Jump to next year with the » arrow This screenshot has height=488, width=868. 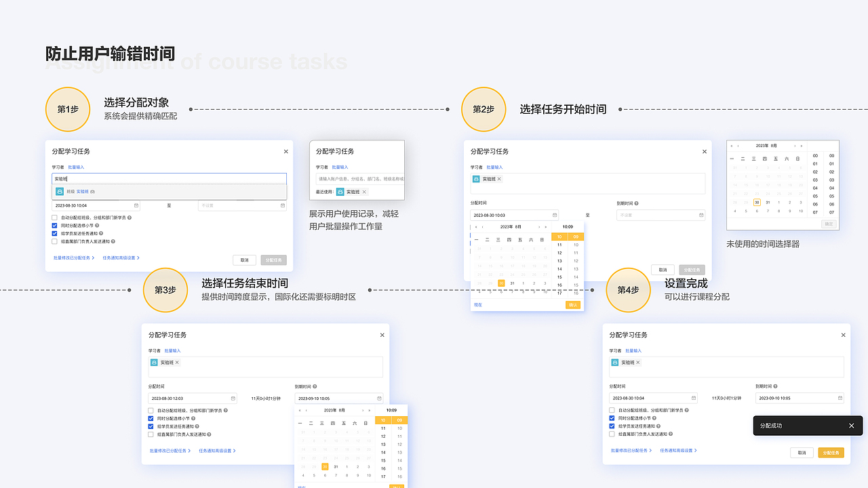click(546, 227)
